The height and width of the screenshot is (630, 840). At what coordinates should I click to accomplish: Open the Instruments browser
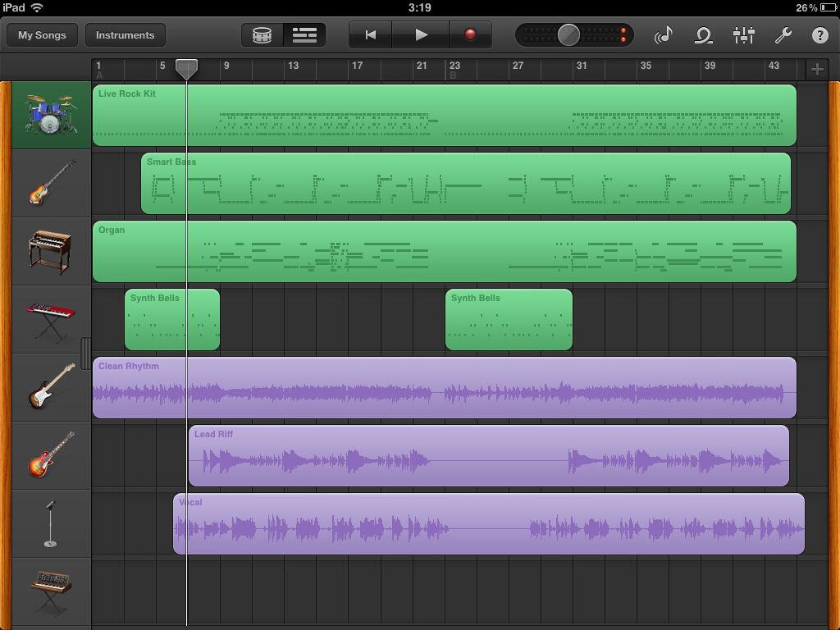pyautogui.click(x=125, y=35)
